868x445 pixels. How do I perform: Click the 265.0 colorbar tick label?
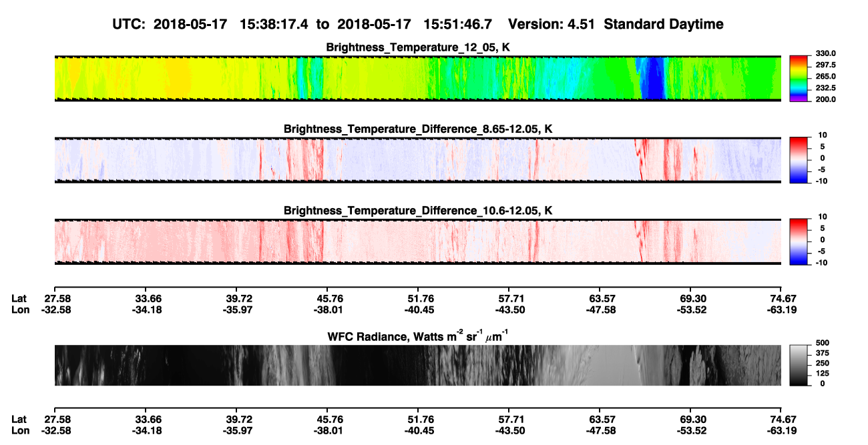click(x=825, y=76)
